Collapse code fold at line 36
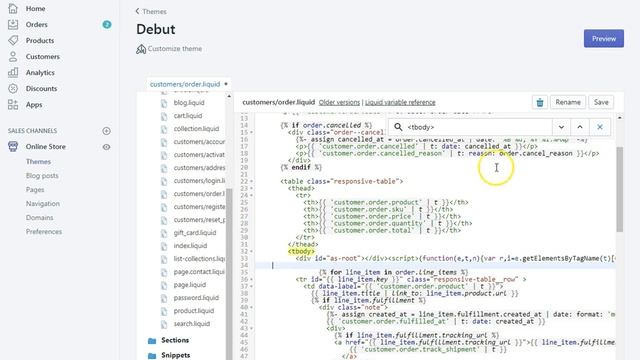This screenshot has width=640, height=360. click(251, 279)
